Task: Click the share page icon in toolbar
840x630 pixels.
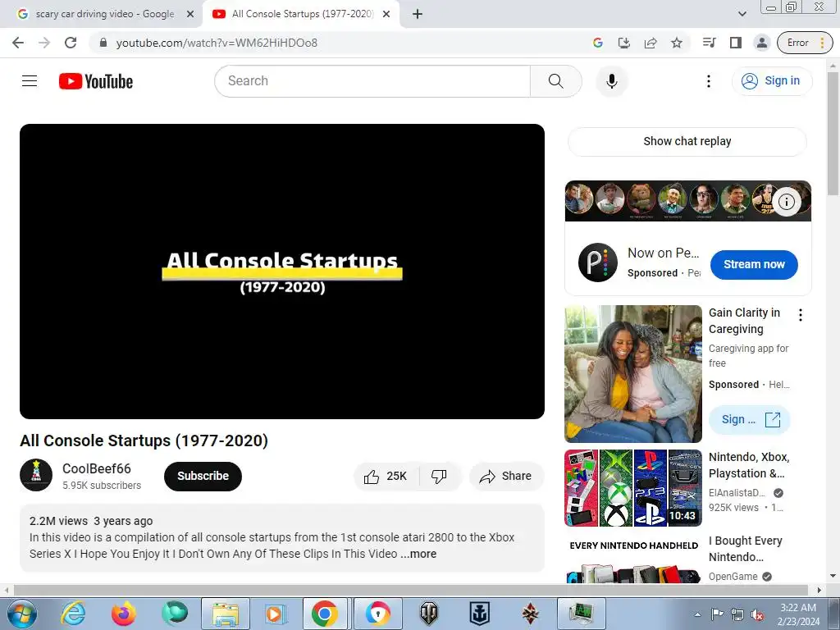Action: coord(651,43)
